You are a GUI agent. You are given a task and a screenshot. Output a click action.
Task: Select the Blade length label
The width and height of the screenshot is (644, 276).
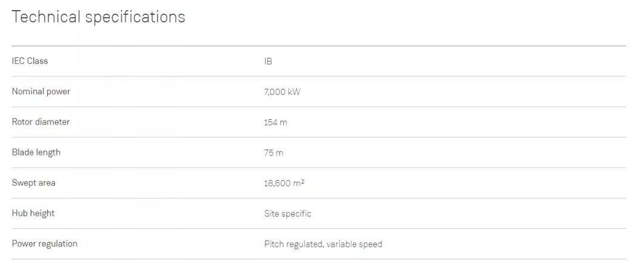[x=36, y=152]
